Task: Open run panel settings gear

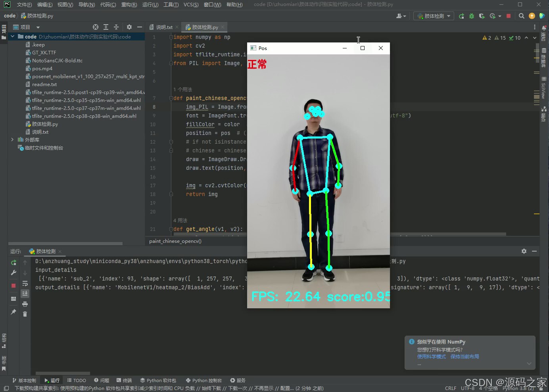Action: (524, 251)
